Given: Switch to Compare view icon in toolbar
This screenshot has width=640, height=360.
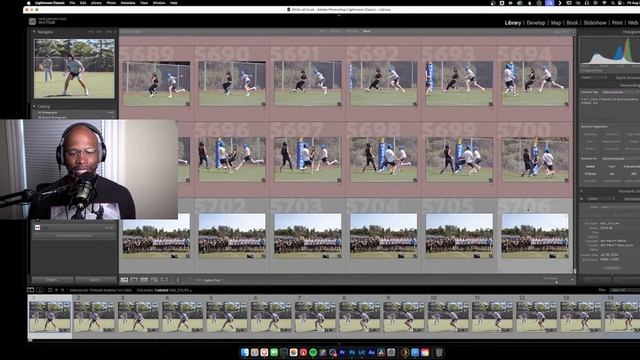Looking at the screenshot, I should 144,280.
